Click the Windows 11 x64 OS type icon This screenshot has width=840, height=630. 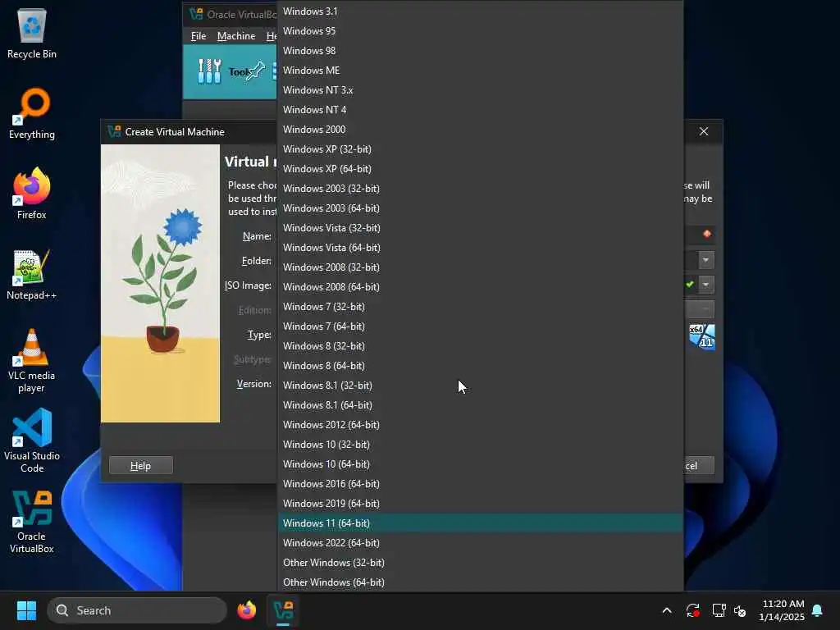(x=702, y=336)
